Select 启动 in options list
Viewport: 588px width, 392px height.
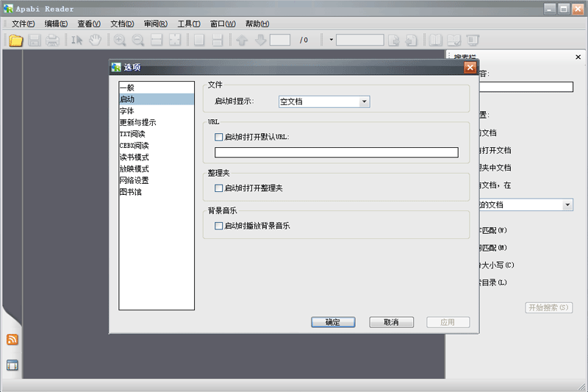(157, 99)
